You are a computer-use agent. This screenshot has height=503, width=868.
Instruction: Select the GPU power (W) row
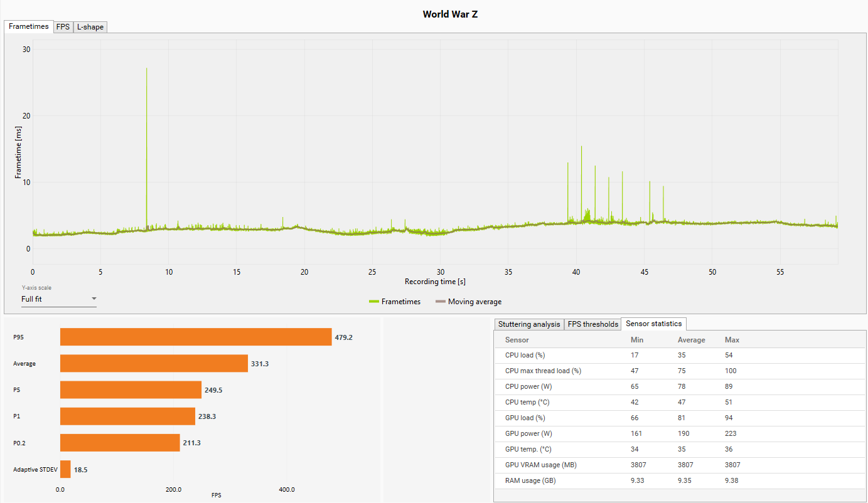(x=679, y=433)
